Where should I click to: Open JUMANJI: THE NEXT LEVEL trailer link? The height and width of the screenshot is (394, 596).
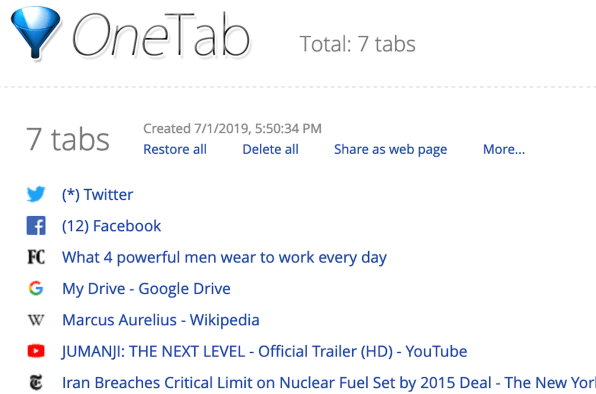point(265,351)
